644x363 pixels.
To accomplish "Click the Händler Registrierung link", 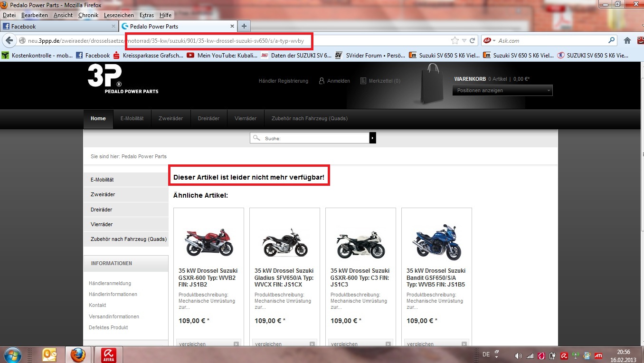I will tap(283, 81).
